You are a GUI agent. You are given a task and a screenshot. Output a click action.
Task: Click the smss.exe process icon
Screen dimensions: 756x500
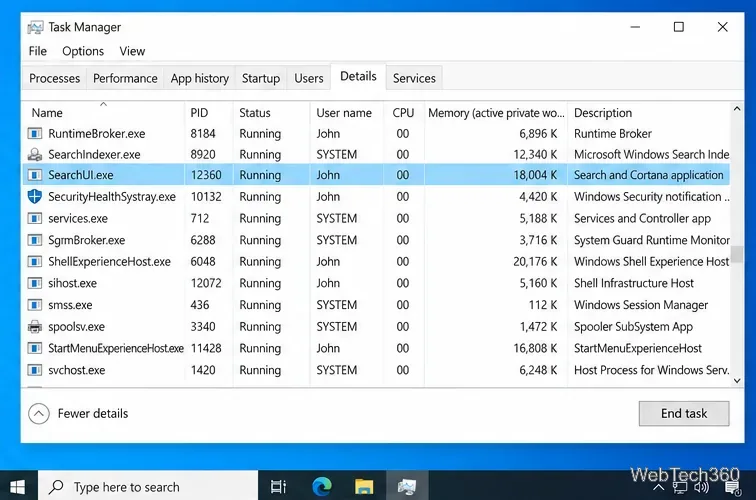click(35, 305)
